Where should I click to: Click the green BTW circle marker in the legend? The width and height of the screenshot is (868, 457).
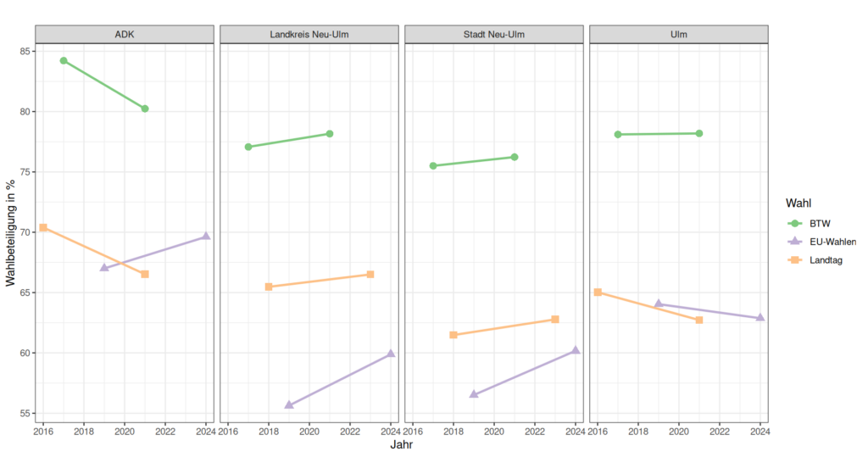[794, 223]
